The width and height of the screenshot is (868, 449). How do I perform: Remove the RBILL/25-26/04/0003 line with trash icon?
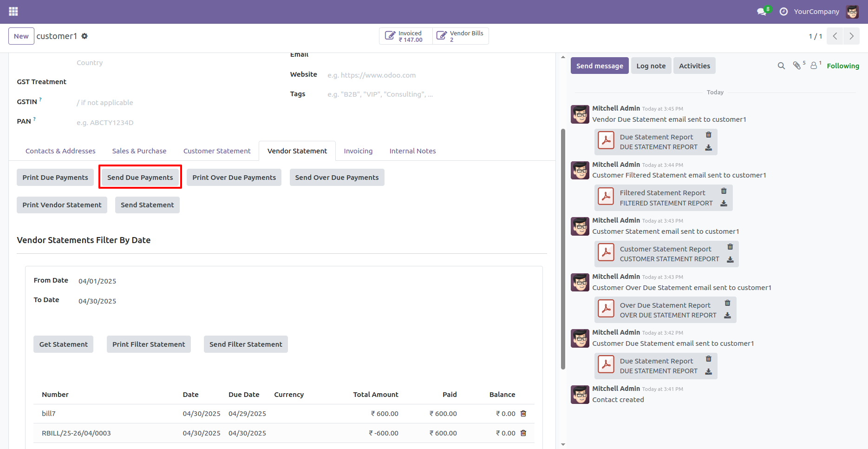(x=523, y=433)
